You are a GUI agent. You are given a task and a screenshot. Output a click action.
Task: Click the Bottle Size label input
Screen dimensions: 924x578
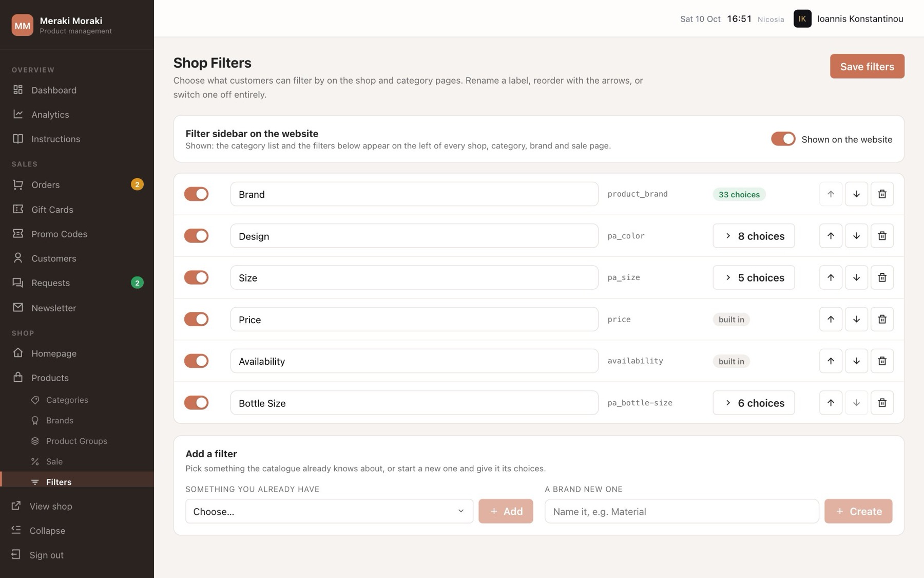click(x=414, y=403)
